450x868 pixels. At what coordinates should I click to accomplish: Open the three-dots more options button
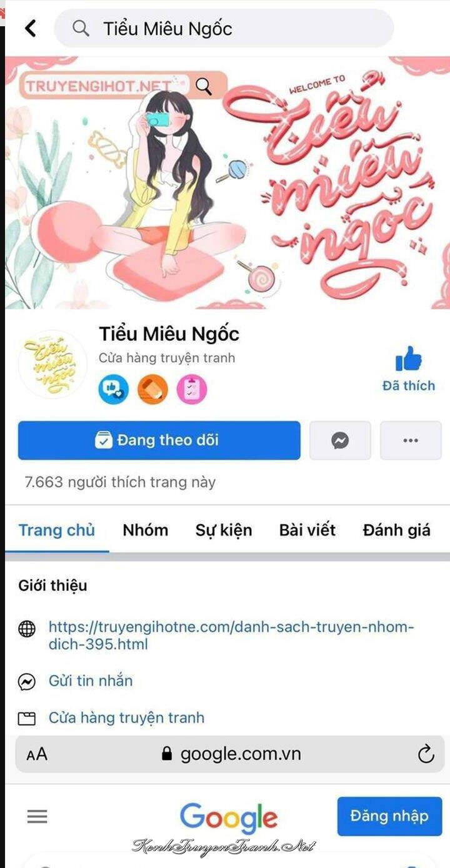coord(411,440)
